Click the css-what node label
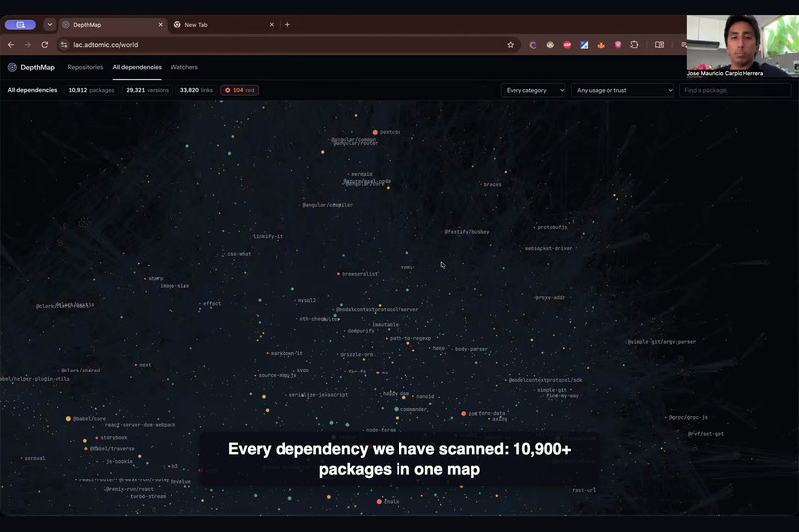Viewport: 799px width, 532px height. coord(239,254)
